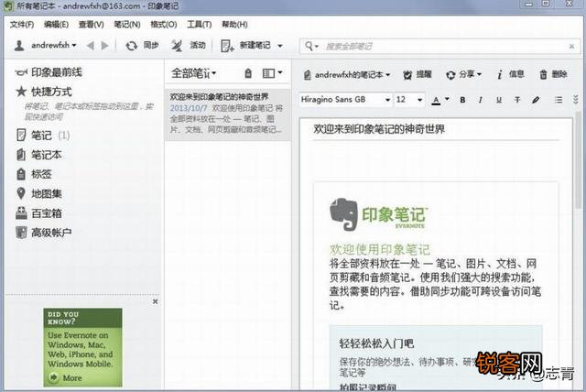This screenshot has height=392, width=586.
Task: Click the reminder lock icon in note list header
Action: (248, 73)
